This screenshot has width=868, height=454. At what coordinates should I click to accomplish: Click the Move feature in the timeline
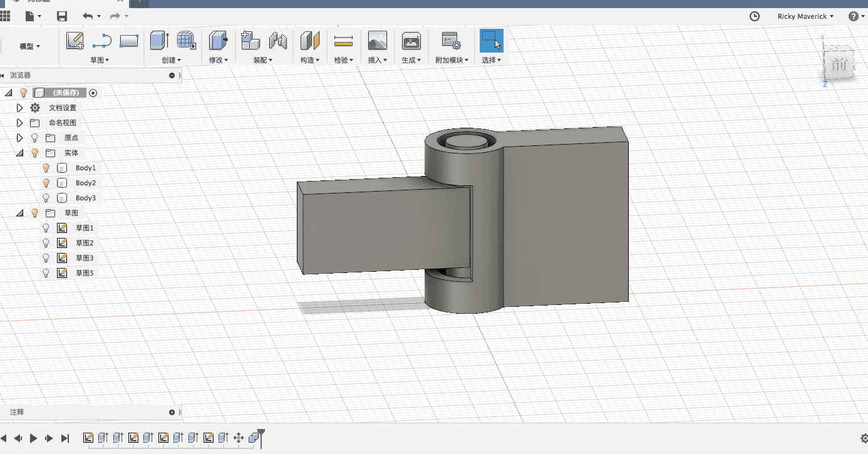(x=239, y=438)
